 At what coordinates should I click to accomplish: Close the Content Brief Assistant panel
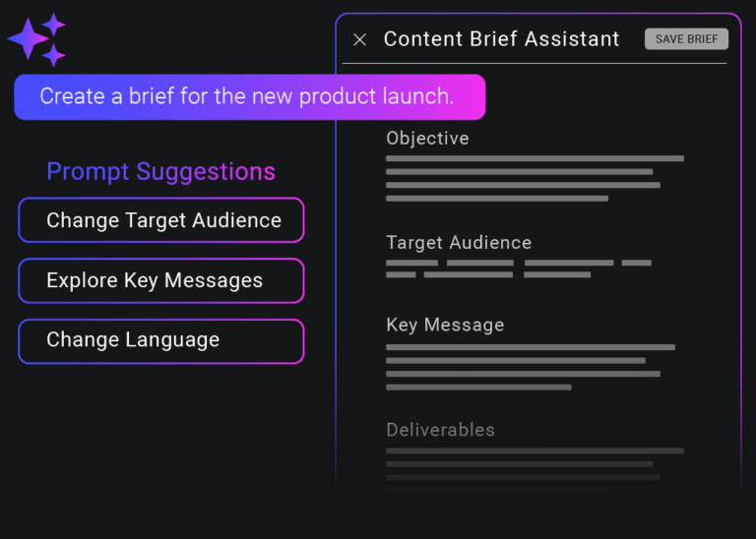tap(359, 39)
